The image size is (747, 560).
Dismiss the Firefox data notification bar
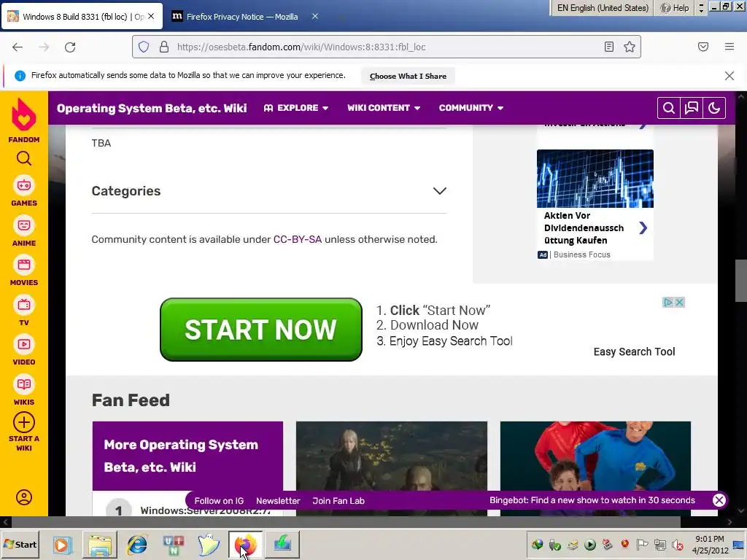coord(729,76)
